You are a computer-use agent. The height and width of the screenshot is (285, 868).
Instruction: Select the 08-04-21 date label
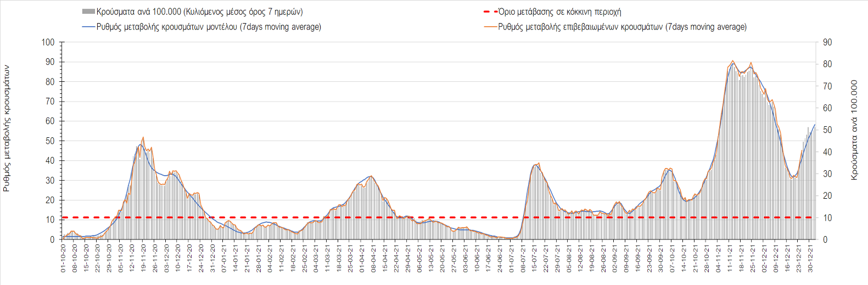click(373, 259)
